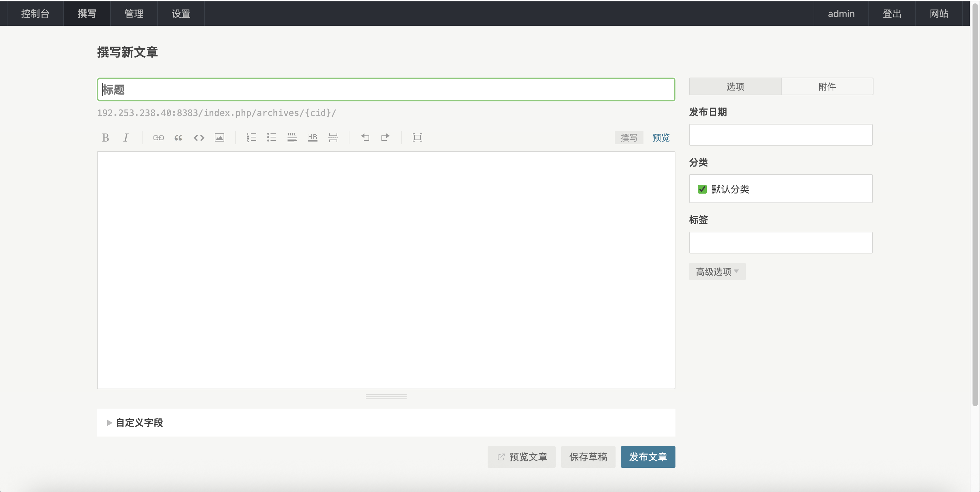The height and width of the screenshot is (492, 980).
Task: Insert a hyperlink using the link icon
Action: pos(158,137)
